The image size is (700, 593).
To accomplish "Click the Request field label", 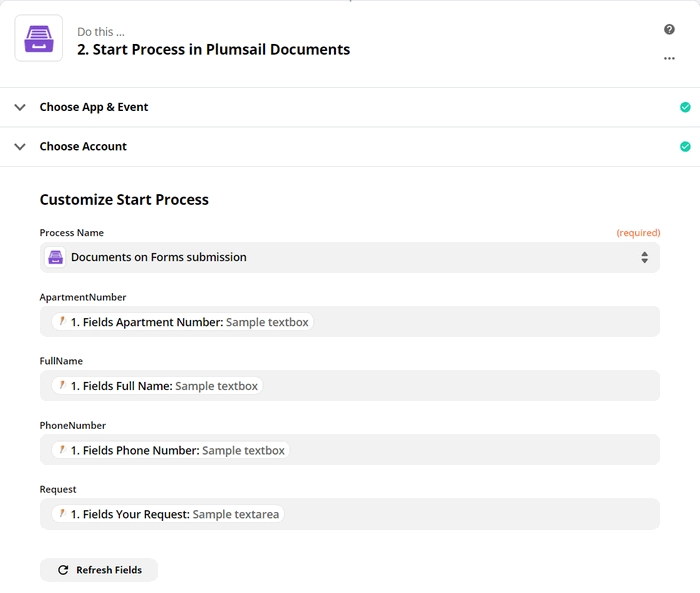I will point(58,490).
